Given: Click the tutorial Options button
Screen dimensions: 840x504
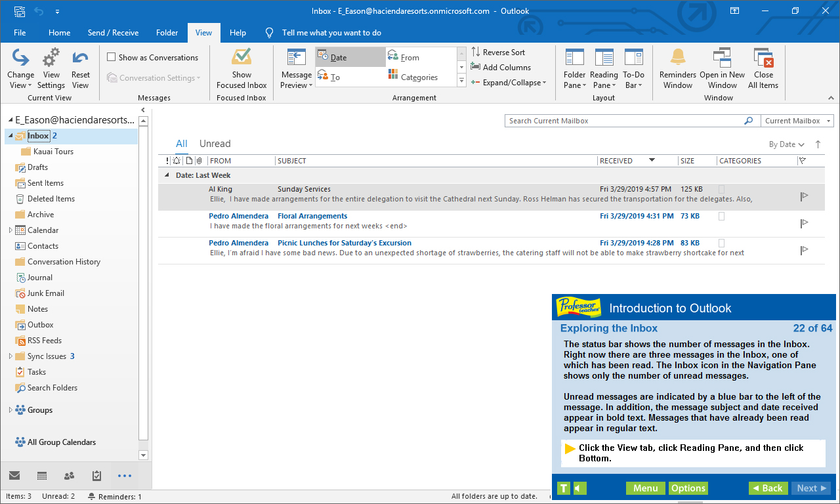Looking at the screenshot, I should click(688, 488).
